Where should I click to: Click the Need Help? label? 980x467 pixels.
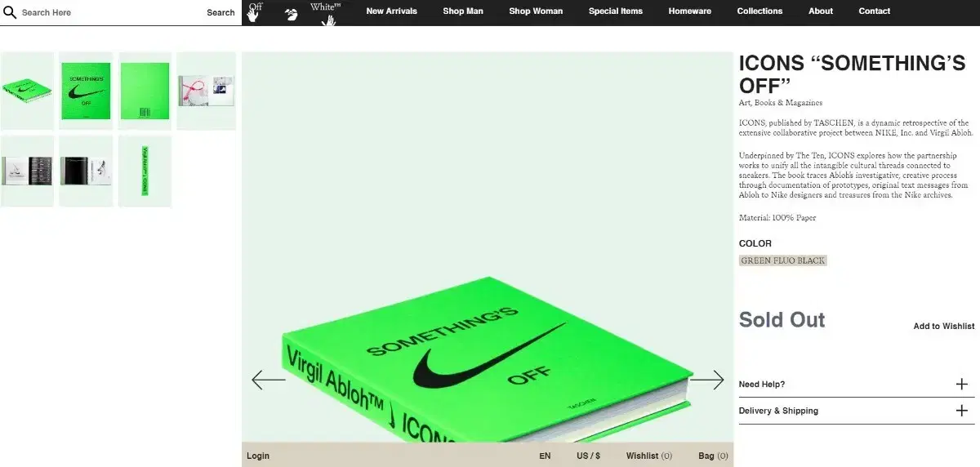pos(762,384)
